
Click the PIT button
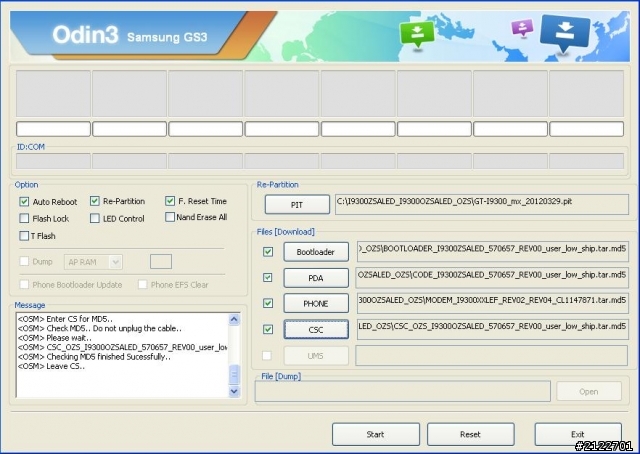click(297, 205)
